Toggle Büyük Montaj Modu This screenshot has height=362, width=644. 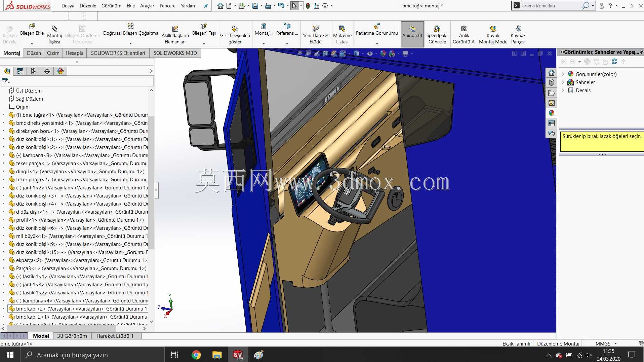(493, 34)
